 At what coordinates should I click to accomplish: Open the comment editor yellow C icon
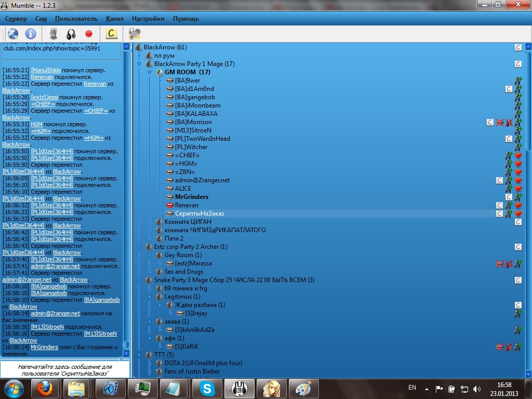click(111, 33)
